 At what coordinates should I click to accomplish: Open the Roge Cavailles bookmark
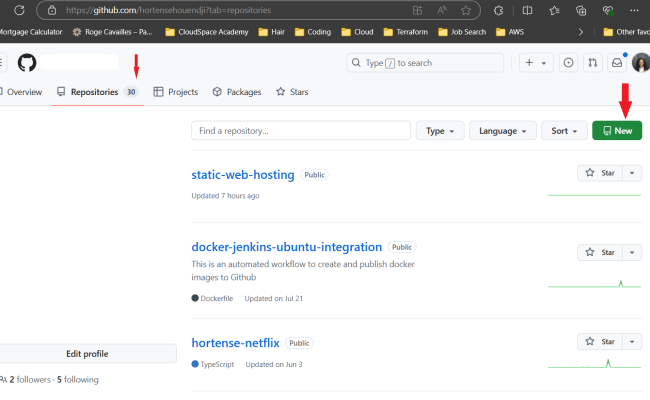point(112,32)
